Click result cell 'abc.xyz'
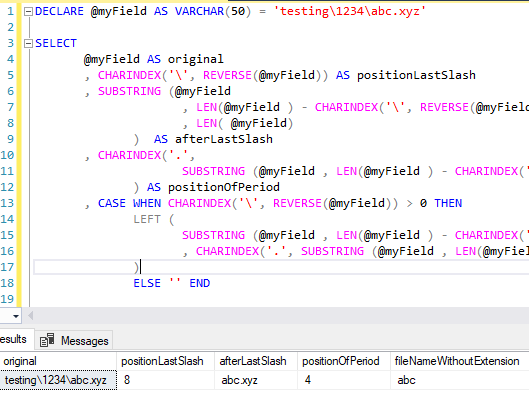This screenshot has width=529, height=409. [256, 380]
